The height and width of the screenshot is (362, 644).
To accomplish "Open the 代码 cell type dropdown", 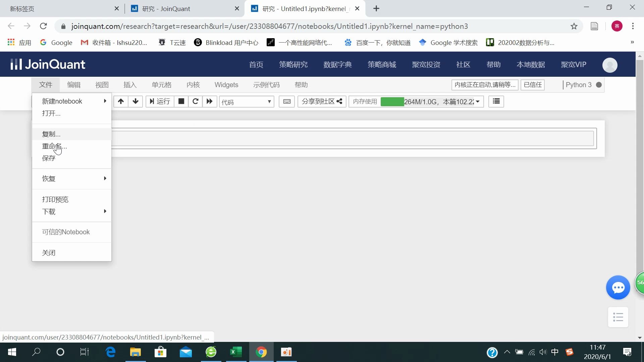I will tap(247, 102).
